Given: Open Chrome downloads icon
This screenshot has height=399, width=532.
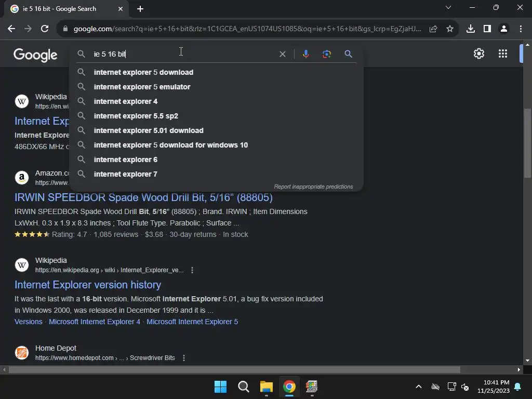Looking at the screenshot, I should 471,29.
